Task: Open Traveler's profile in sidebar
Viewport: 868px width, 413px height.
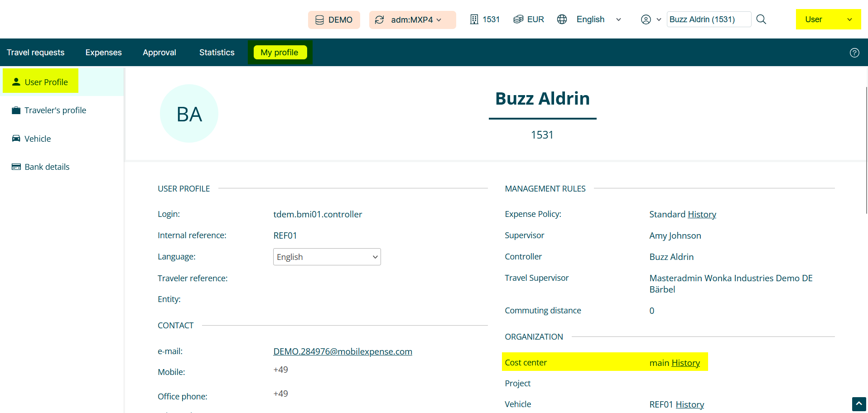Action: (55, 110)
